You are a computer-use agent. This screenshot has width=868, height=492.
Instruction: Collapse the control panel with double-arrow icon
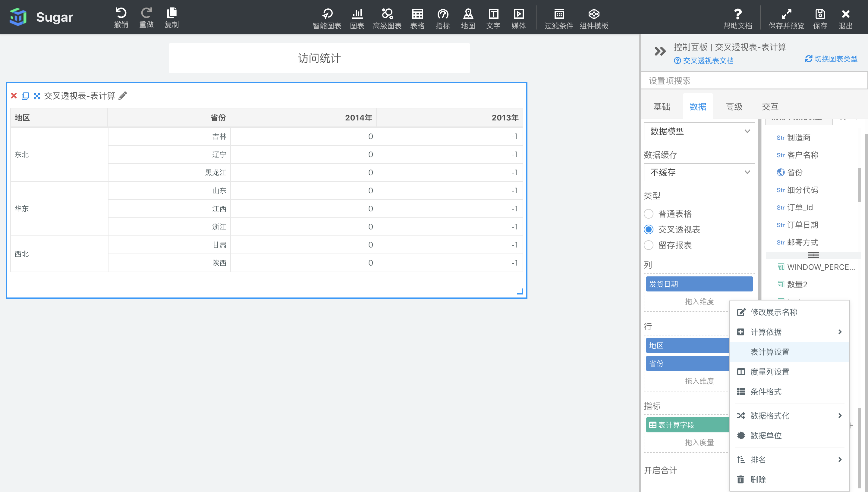(660, 51)
